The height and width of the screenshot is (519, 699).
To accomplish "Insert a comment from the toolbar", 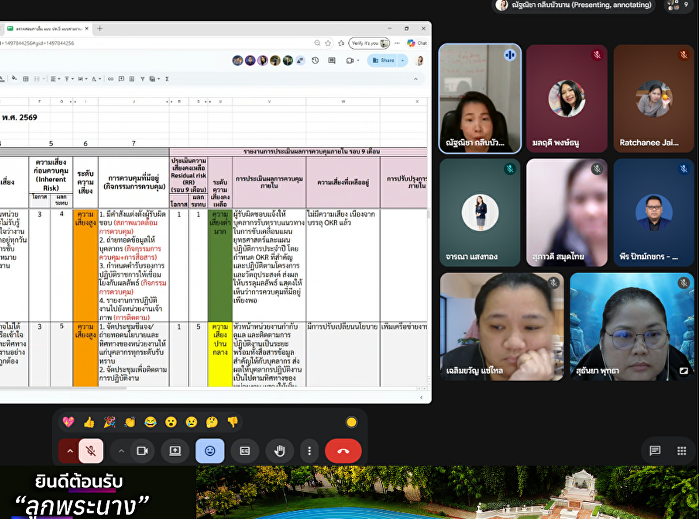I will 121,79.
